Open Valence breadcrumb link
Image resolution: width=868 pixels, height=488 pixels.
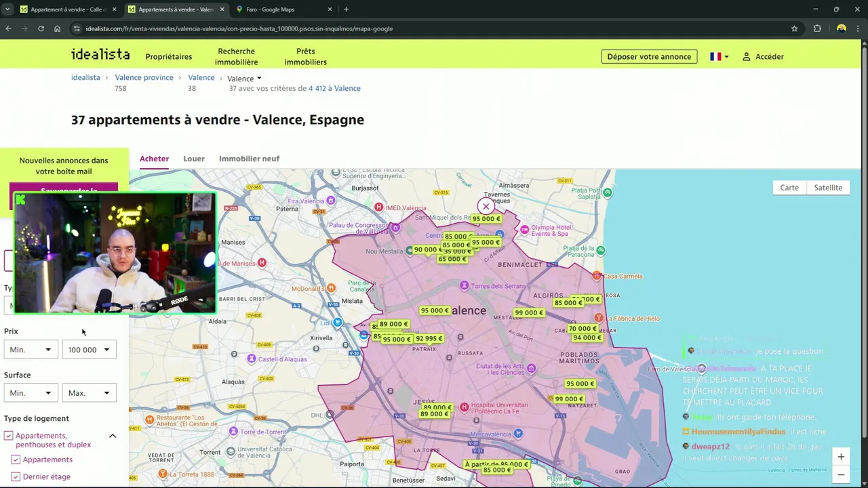point(201,78)
